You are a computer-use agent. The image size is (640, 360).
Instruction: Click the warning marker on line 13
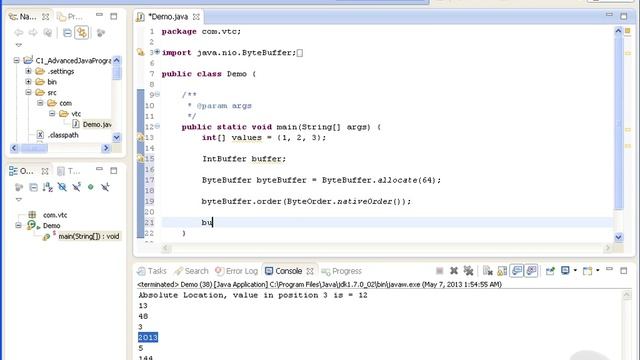tap(140, 137)
